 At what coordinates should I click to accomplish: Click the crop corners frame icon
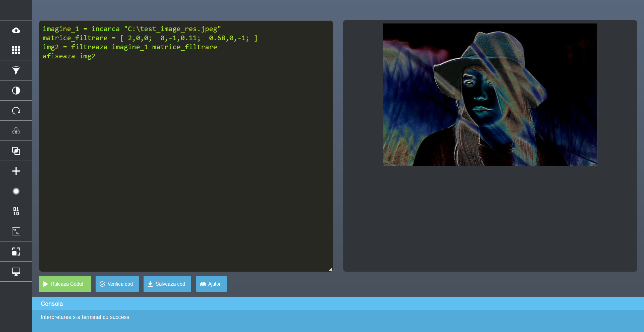pyautogui.click(x=16, y=252)
